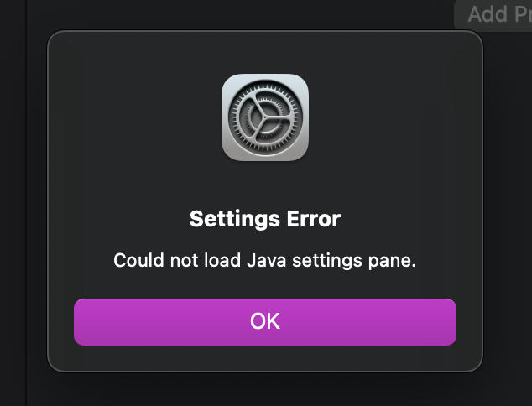The height and width of the screenshot is (406, 532).
Task: Click the center hub of the gear icon
Action: point(265,117)
